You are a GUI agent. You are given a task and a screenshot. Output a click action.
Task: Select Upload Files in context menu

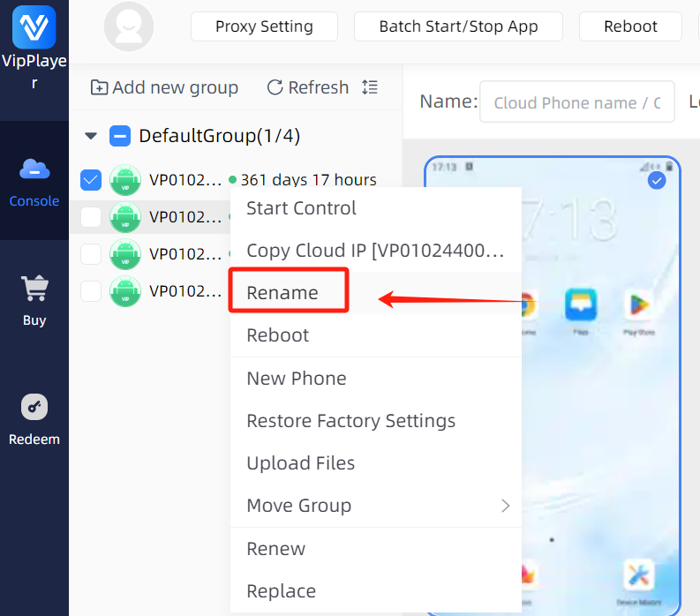[x=300, y=463]
